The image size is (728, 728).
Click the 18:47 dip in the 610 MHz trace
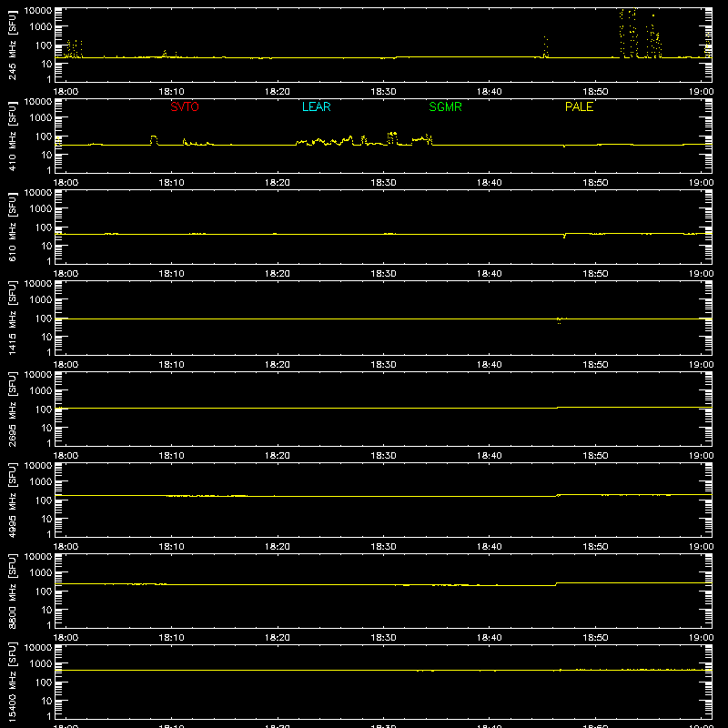coord(564,236)
